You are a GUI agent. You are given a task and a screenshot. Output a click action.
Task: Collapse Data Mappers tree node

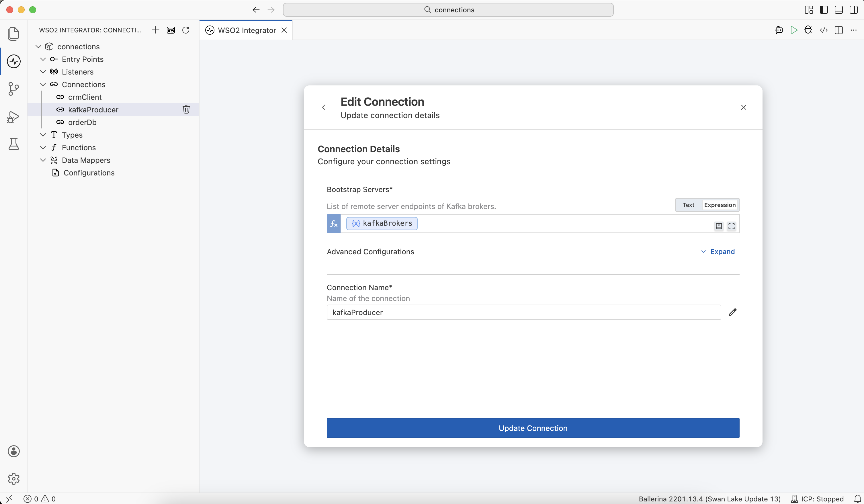tap(43, 160)
